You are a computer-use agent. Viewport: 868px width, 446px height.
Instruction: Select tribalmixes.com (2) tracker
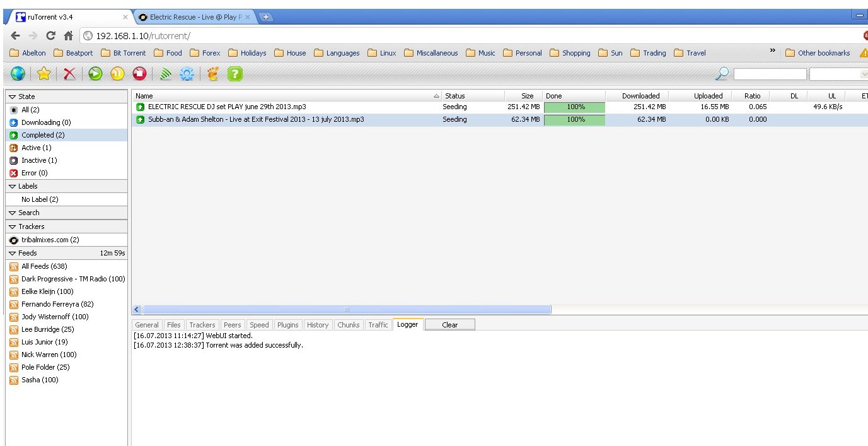(66, 240)
